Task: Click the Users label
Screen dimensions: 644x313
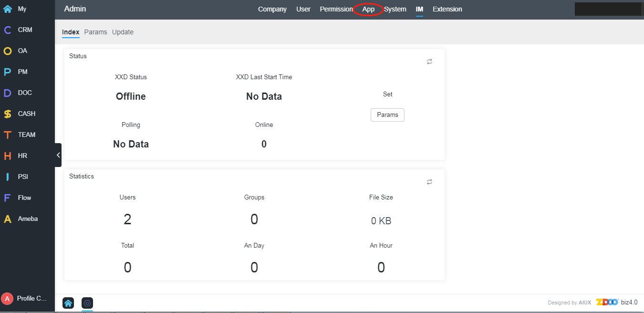Action: (127, 197)
